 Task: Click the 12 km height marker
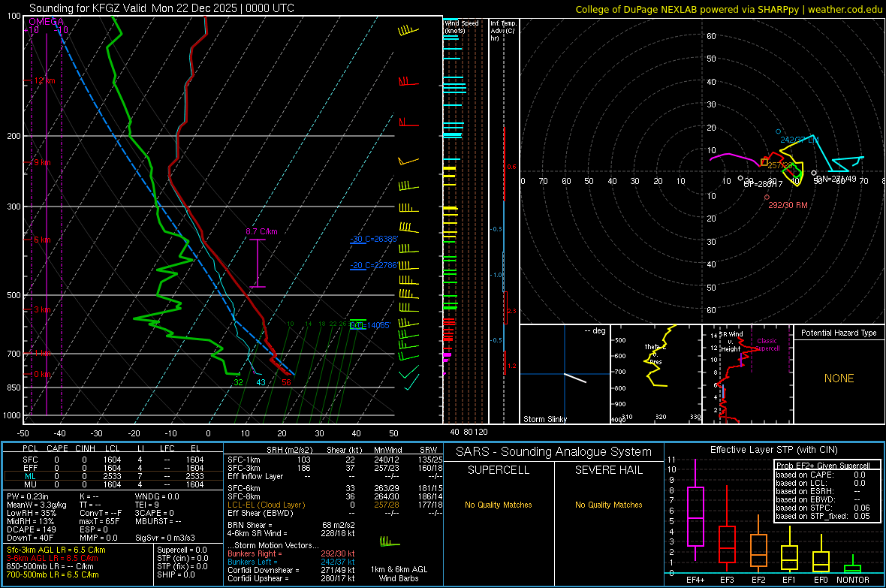coord(44,81)
